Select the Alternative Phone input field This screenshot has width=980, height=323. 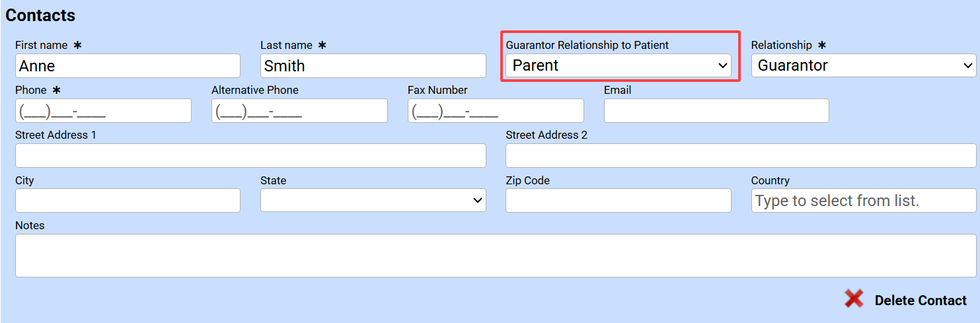[x=299, y=111]
